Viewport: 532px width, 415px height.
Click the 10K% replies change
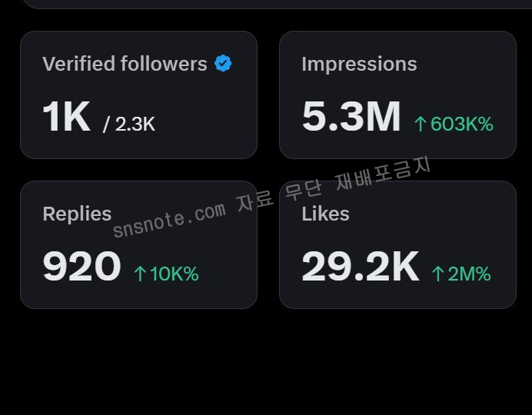point(175,274)
